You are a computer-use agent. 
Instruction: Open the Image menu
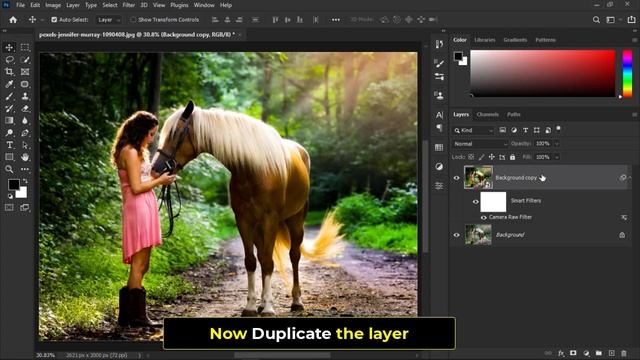pos(53,5)
